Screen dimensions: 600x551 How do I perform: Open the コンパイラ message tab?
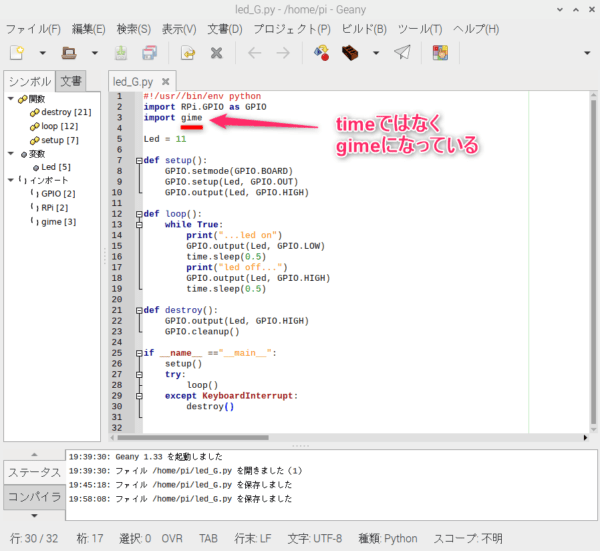34,497
